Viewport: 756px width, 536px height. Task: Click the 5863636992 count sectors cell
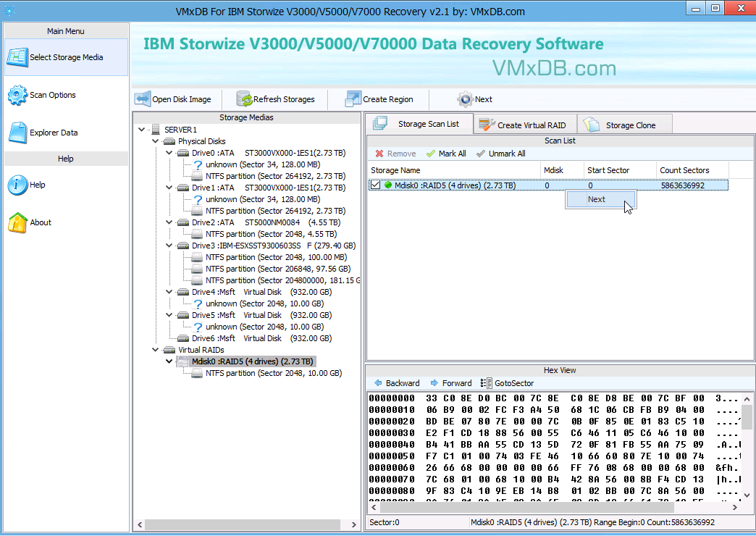[x=683, y=185]
